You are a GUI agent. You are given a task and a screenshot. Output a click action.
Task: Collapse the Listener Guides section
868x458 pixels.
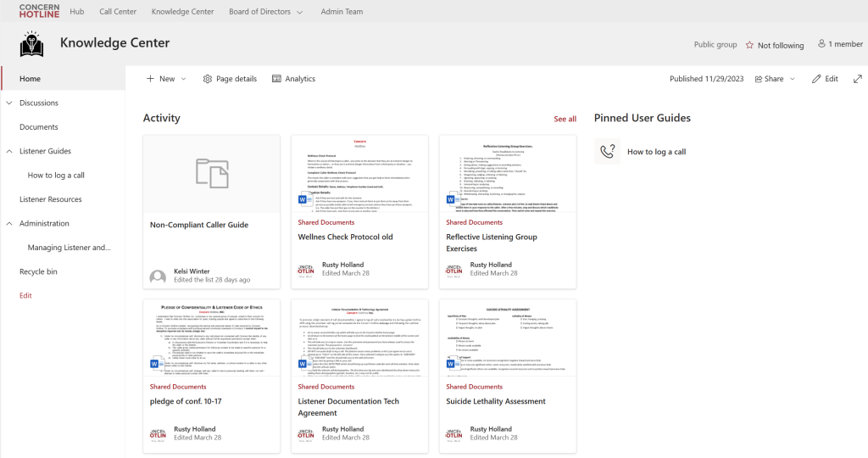tap(9, 151)
